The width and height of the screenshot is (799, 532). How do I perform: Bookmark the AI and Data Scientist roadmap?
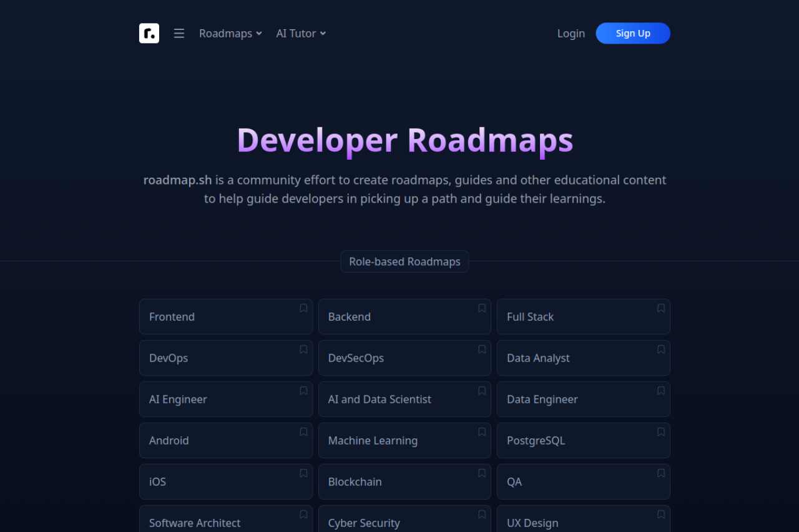tap(482, 390)
